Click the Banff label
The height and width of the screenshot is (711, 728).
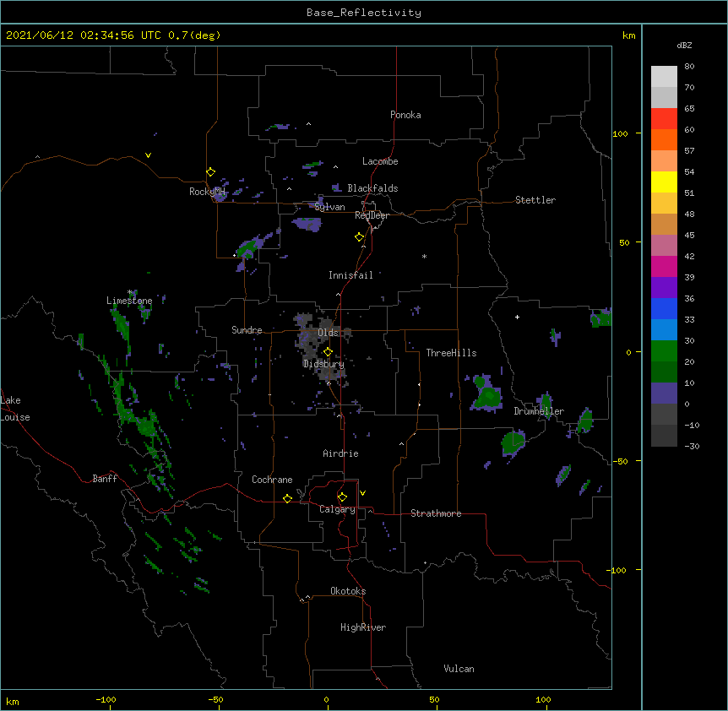coord(105,479)
